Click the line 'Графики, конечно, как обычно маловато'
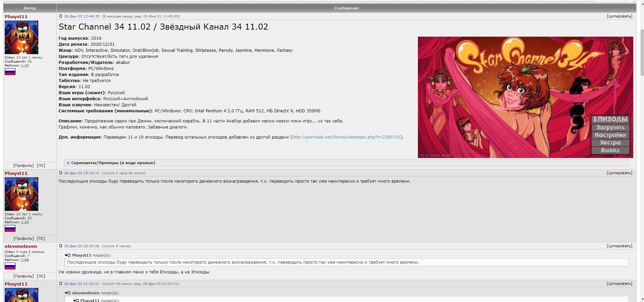644x302 pixels. click(x=123, y=127)
